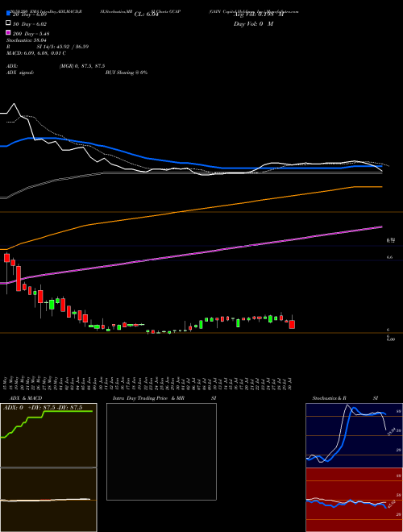Click the Avg Vol label in the header
This screenshot has width=403, height=532.
(x=259, y=15)
